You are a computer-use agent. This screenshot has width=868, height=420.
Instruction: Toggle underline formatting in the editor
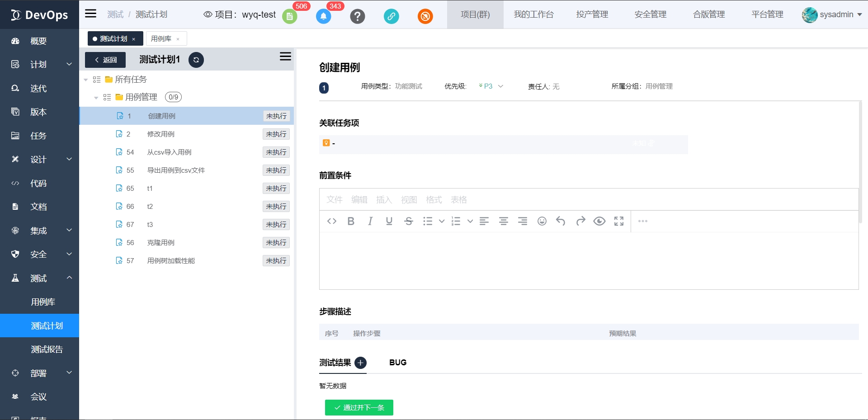(x=389, y=221)
